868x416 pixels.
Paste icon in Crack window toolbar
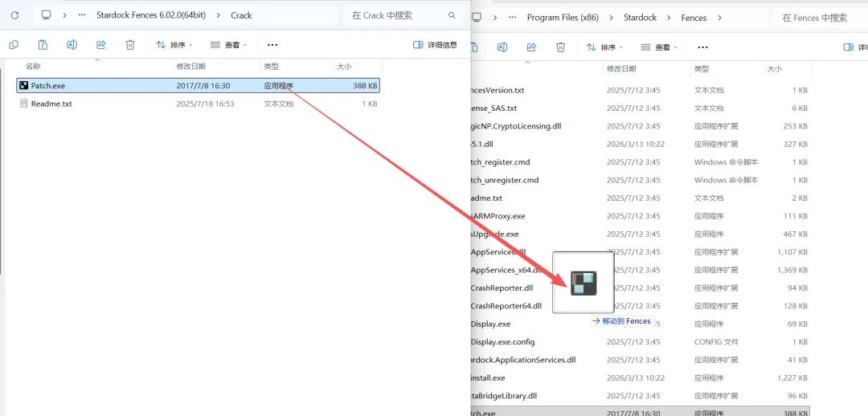(43, 45)
